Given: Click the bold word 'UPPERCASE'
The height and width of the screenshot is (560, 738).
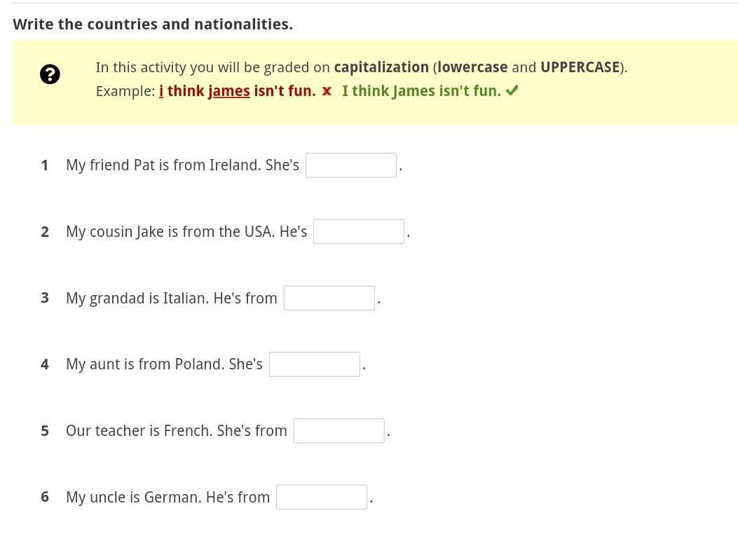Looking at the screenshot, I should [x=580, y=67].
